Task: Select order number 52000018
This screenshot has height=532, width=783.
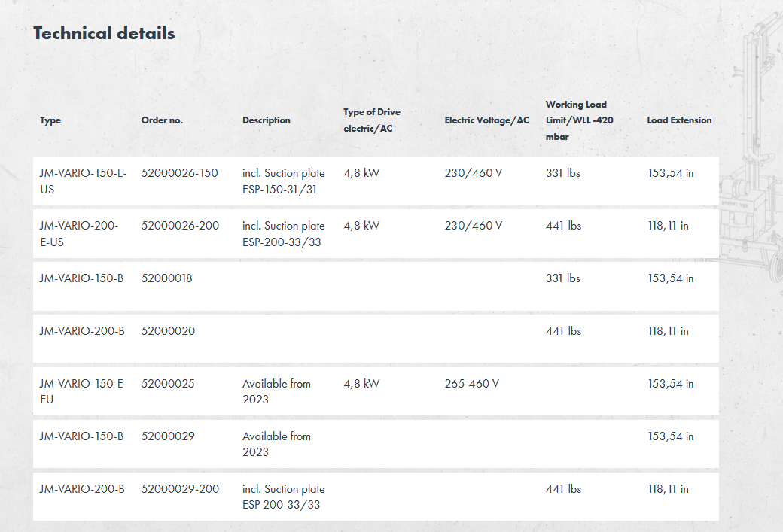Action: (166, 278)
